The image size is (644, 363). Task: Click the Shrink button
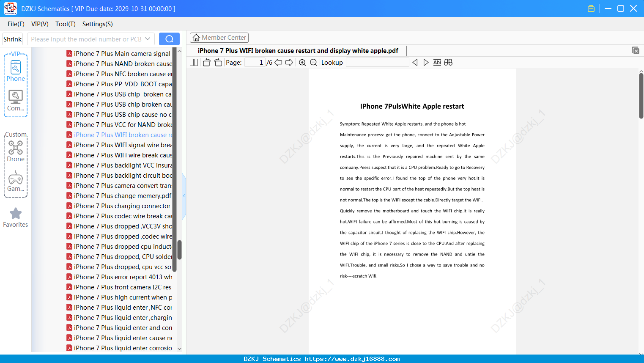[13, 39]
